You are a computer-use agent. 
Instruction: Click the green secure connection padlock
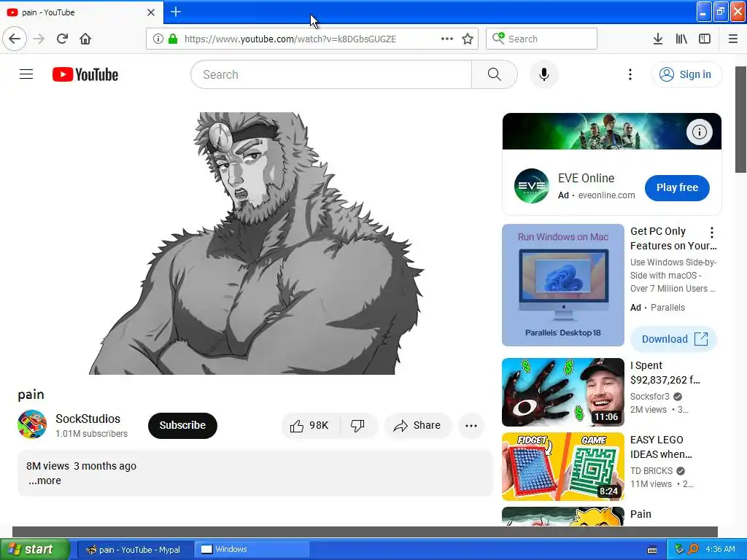coord(172,39)
